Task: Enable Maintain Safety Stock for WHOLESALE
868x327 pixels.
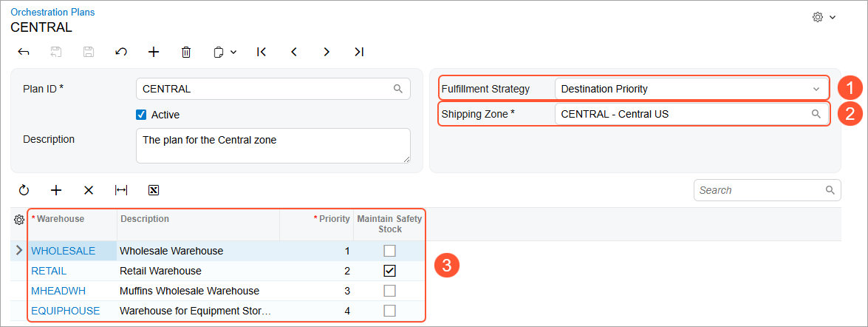Action: click(389, 251)
